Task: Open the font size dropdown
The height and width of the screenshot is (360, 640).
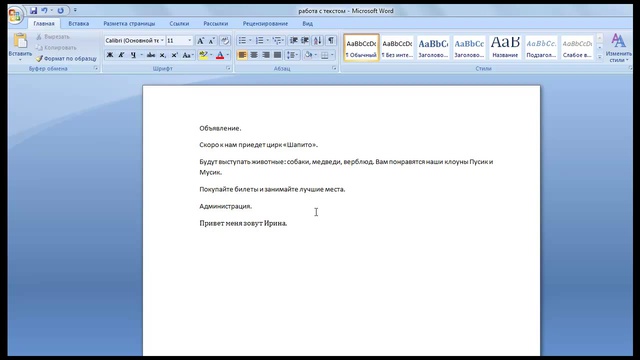Action: click(189, 41)
